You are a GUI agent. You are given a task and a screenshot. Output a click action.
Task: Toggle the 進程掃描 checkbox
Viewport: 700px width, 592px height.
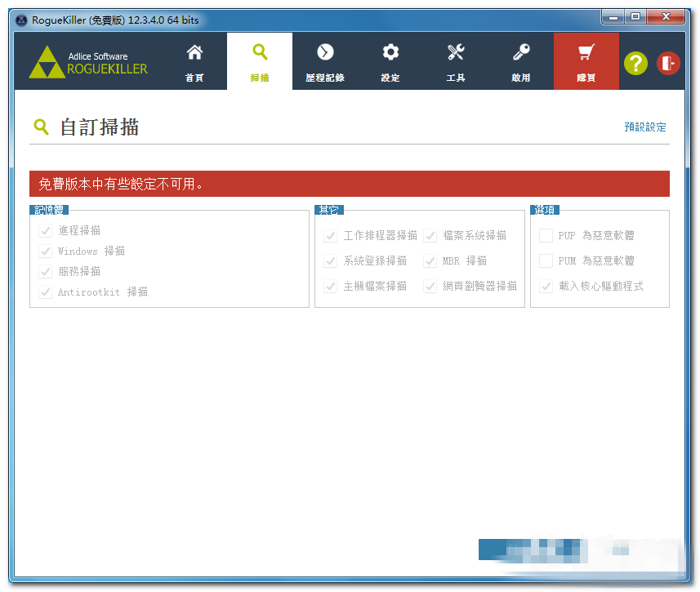pyautogui.click(x=45, y=231)
